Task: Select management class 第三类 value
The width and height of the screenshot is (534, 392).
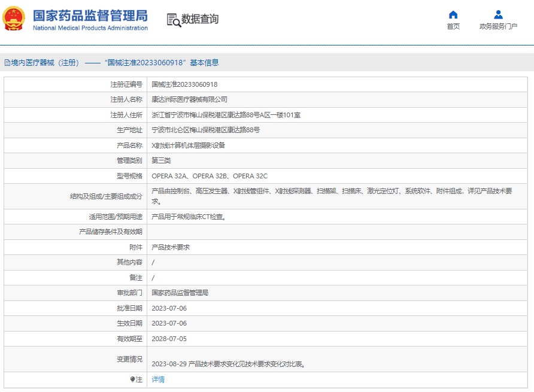Action: click(x=161, y=160)
